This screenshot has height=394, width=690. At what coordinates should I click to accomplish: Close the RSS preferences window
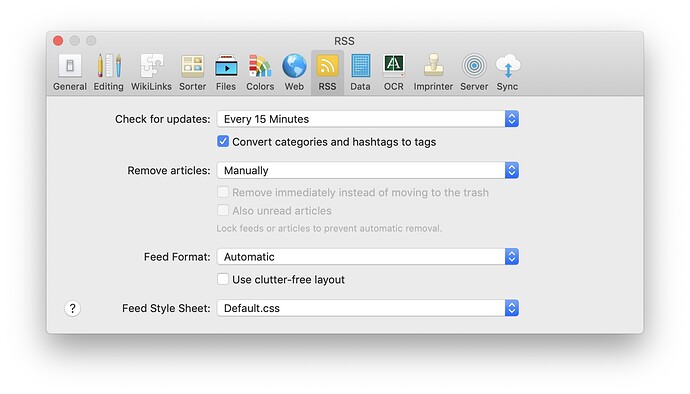58,41
